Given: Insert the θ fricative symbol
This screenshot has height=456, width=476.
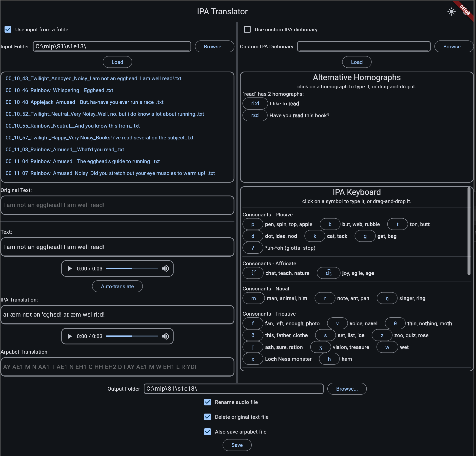Looking at the screenshot, I should click(x=395, y=323).
